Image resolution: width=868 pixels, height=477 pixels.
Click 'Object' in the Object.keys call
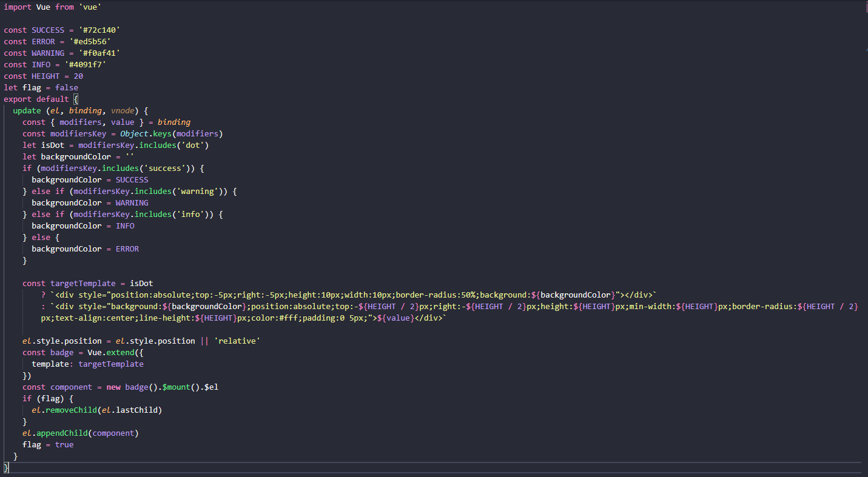tap(134, 133)
